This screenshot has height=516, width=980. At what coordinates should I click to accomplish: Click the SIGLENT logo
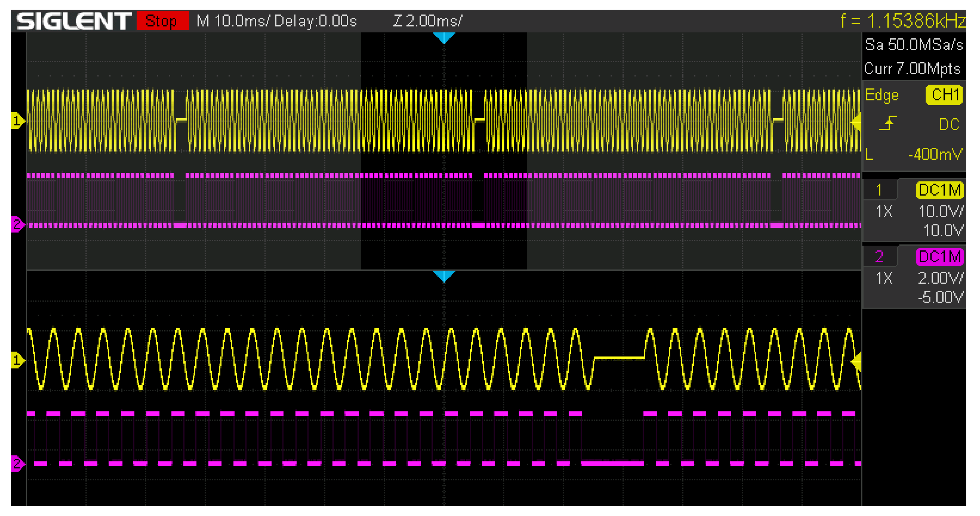73,21
